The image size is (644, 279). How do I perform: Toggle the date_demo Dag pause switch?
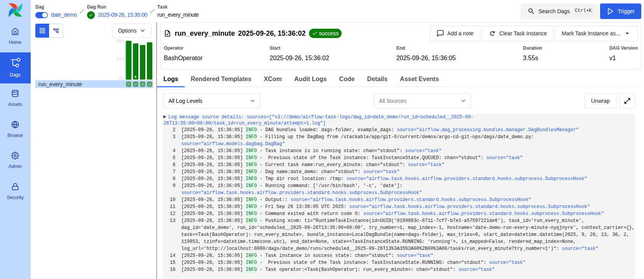(42, 15)
